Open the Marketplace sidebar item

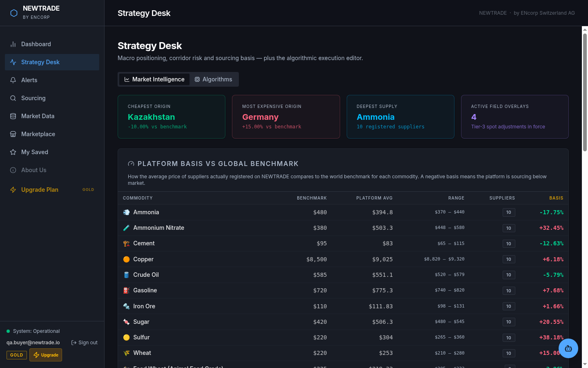[52, 134]
